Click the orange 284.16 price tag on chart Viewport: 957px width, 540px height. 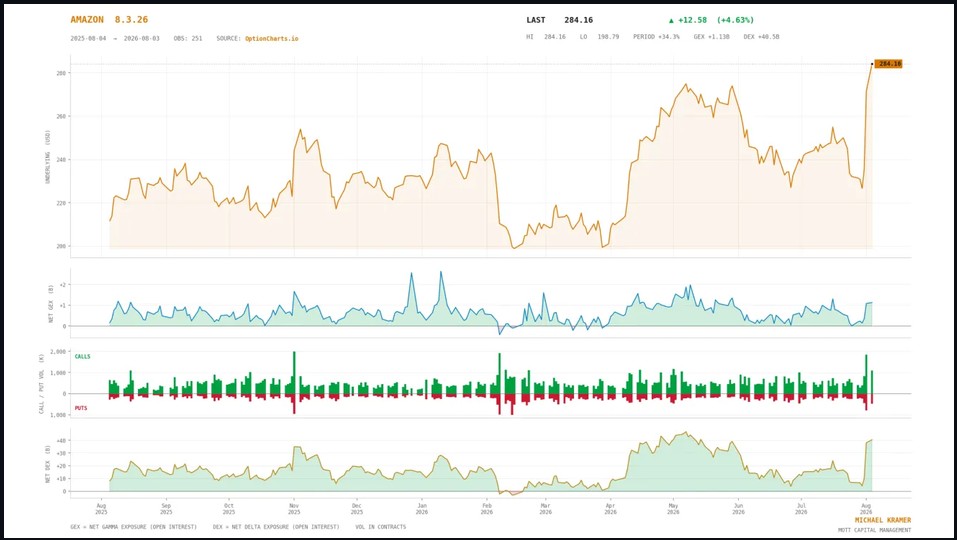coord(888,63)
